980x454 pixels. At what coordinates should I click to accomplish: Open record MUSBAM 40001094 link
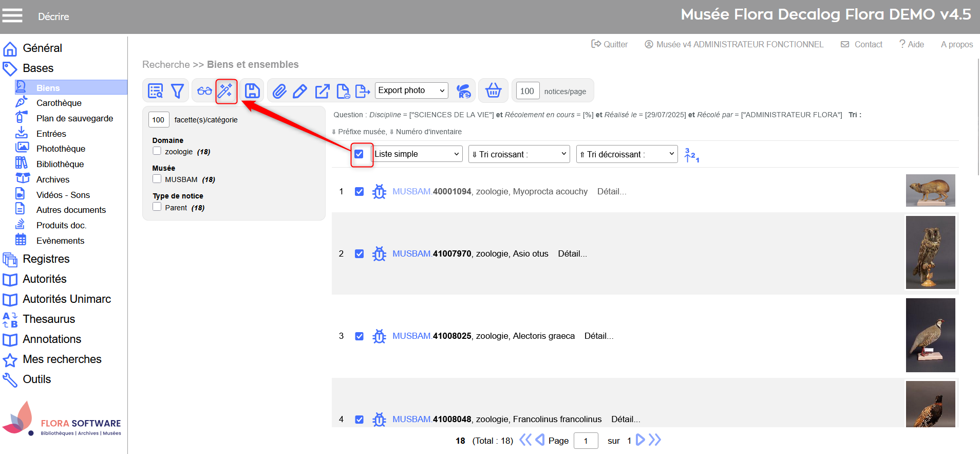[431, 191]
